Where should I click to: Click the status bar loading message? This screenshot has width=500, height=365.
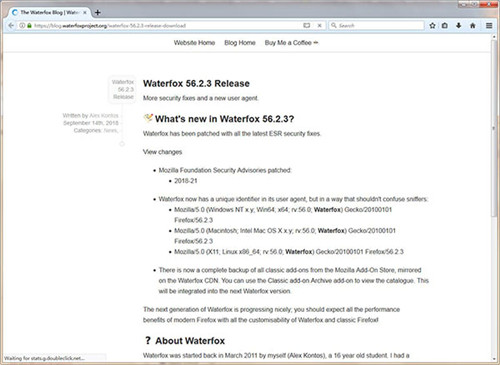tap(44, 358)
